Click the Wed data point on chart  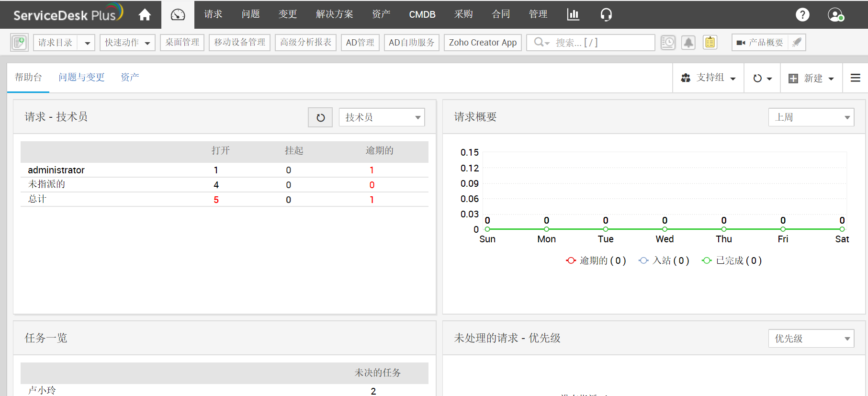point(665,229)
